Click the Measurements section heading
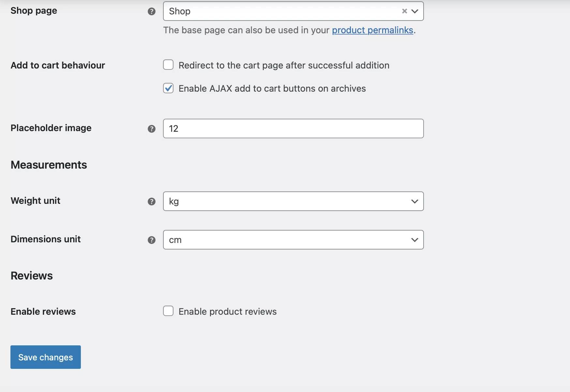Viewport: 570px width, 392px height. [x=49, y=165]
